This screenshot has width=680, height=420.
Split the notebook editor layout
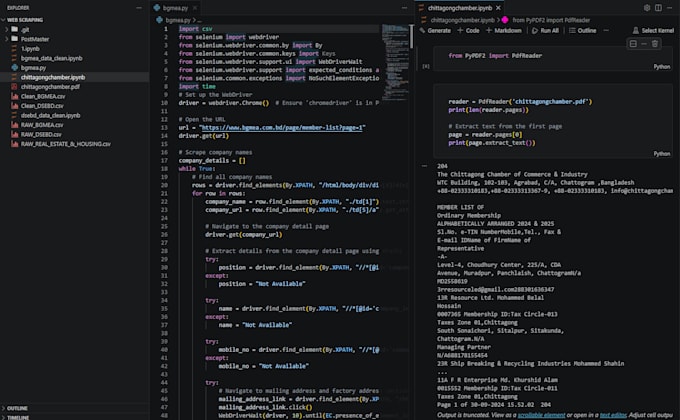(x=658, y=8)
